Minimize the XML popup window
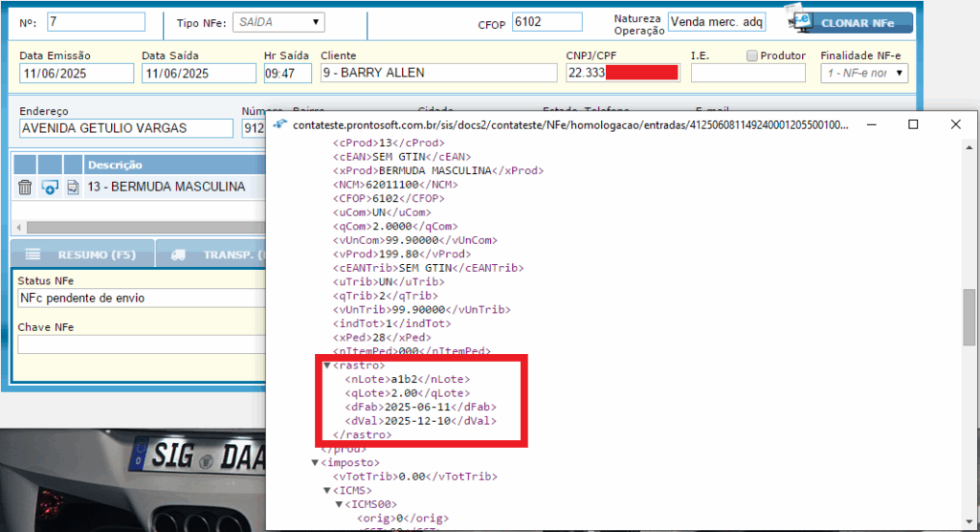980x532 pixels. click(870, 124)
